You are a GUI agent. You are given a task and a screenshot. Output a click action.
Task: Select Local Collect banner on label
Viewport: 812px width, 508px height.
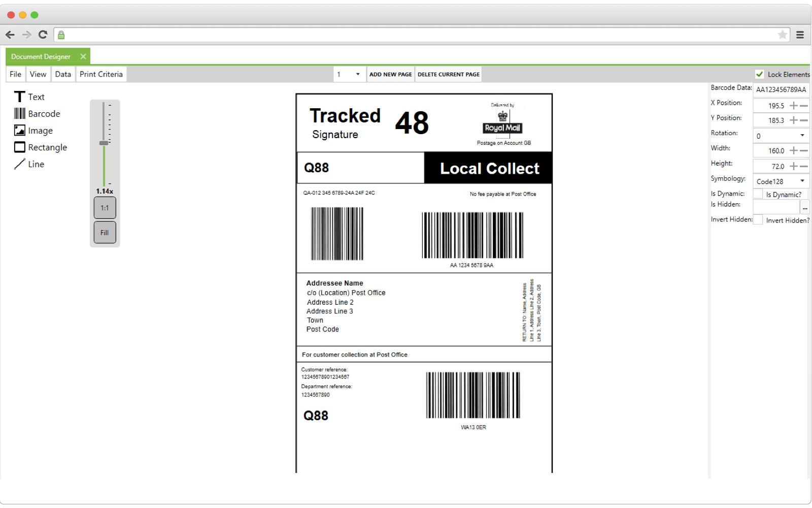(488, 168)
